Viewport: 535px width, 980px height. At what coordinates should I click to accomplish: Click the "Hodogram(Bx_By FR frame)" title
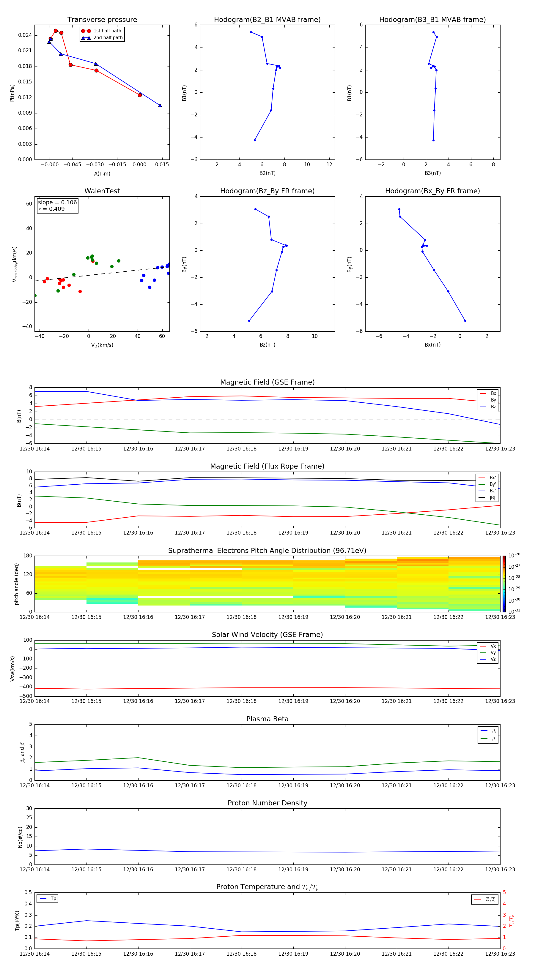[432, 191]
